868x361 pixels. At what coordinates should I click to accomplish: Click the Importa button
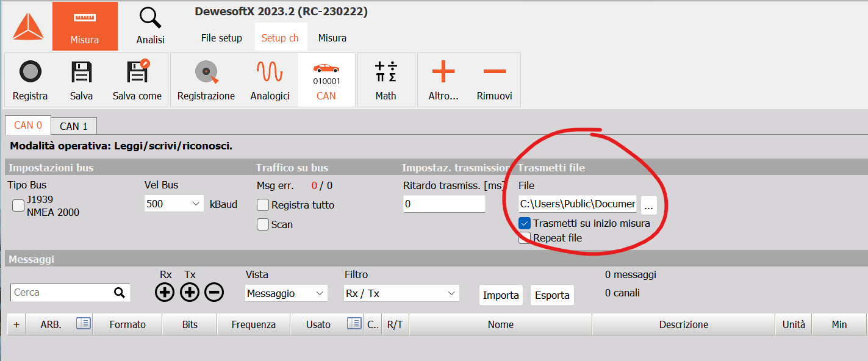tap(501, 295)
